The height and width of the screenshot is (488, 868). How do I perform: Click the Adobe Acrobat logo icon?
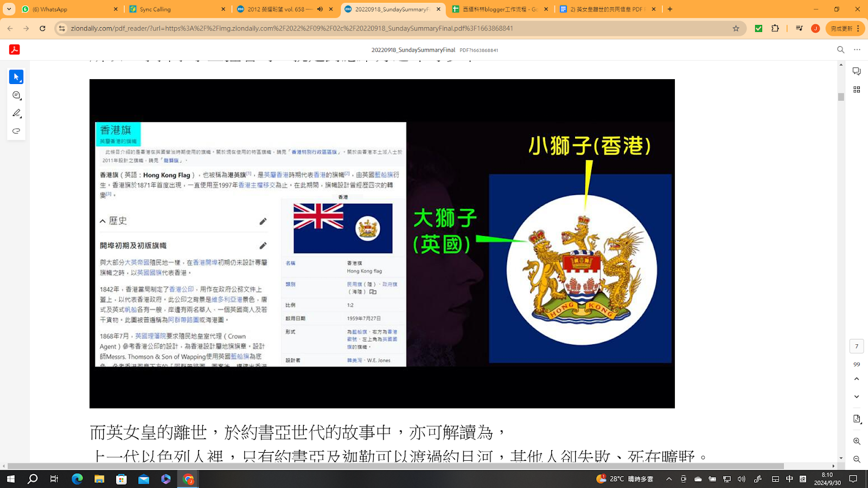(x=15, y=49)
